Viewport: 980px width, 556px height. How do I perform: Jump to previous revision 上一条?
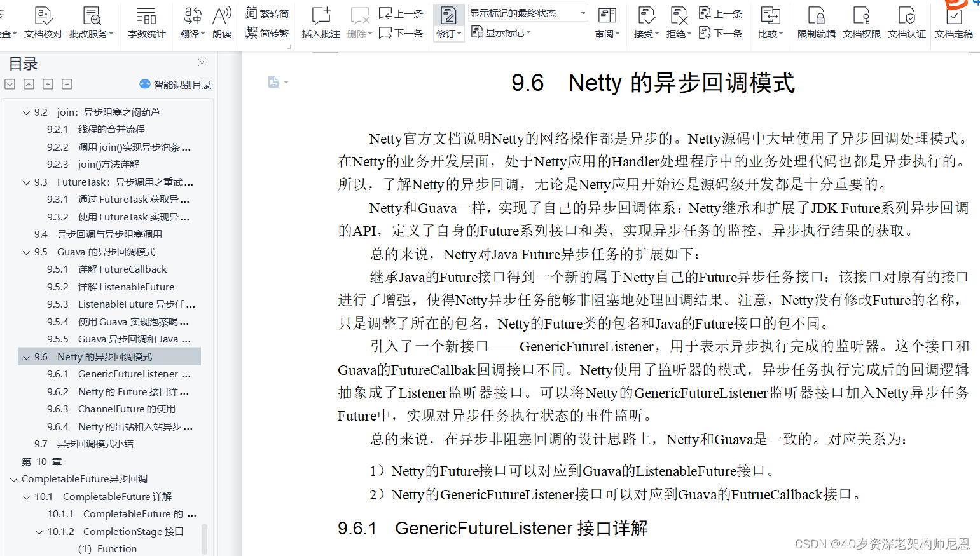[x=721, y=13]
